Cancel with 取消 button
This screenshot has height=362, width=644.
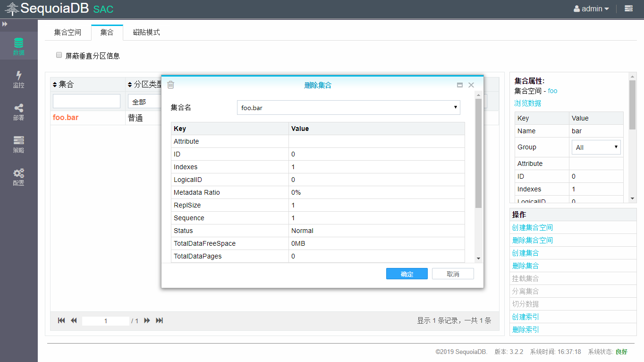pos(453,274)
